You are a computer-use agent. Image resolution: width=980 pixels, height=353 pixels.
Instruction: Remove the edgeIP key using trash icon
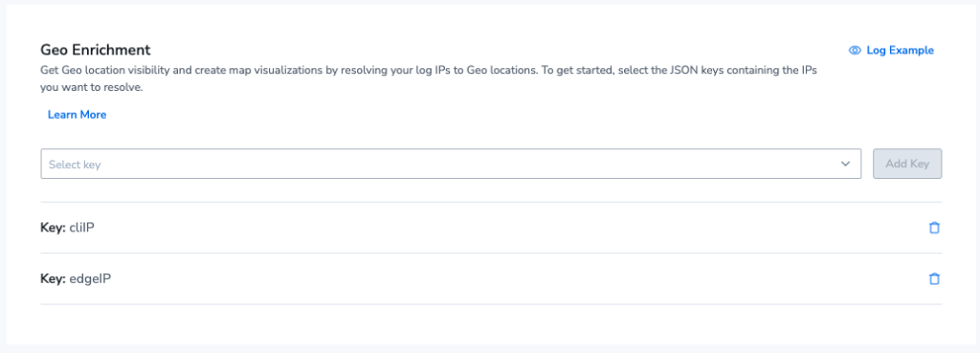pyautogui.click(x=934, y=279)
